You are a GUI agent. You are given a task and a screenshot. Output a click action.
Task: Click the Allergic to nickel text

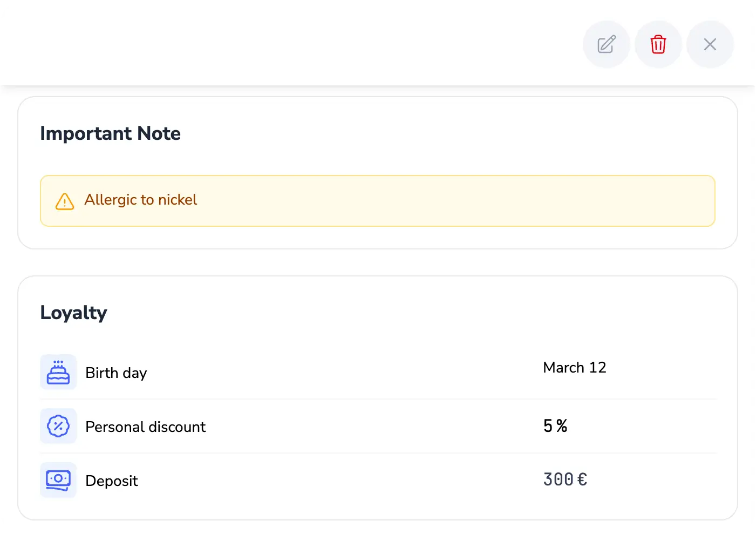[x=140, y=200]
